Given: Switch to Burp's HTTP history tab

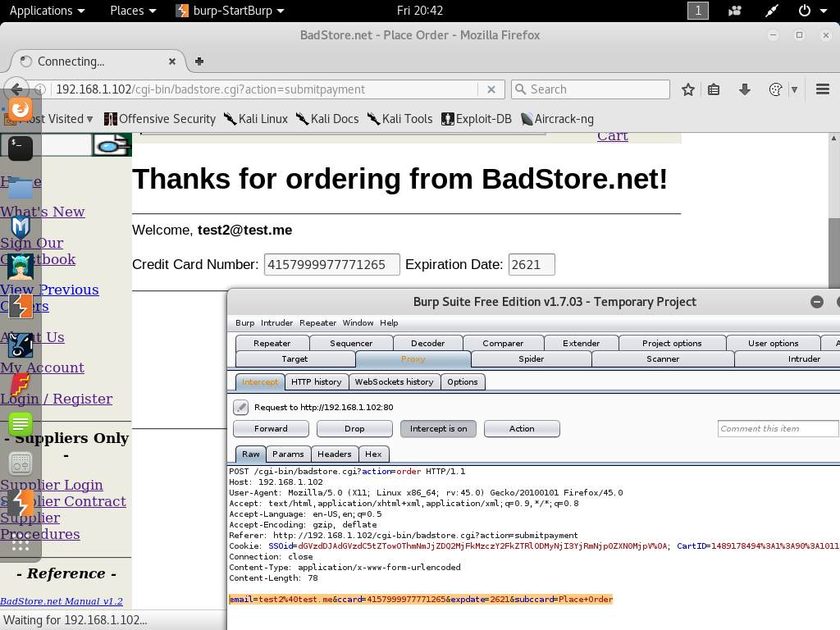Looking at the screenshot, I should (x=317, y=381).
